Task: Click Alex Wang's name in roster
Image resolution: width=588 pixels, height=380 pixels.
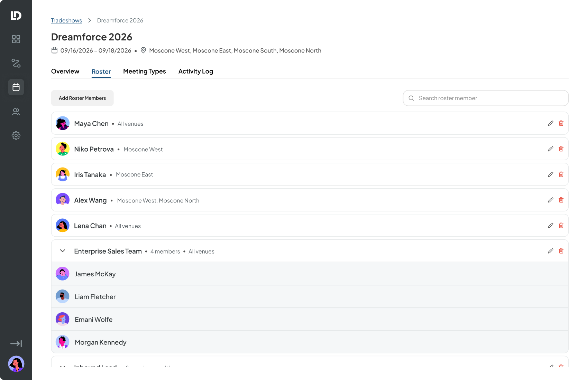Action: pos(90,200)
